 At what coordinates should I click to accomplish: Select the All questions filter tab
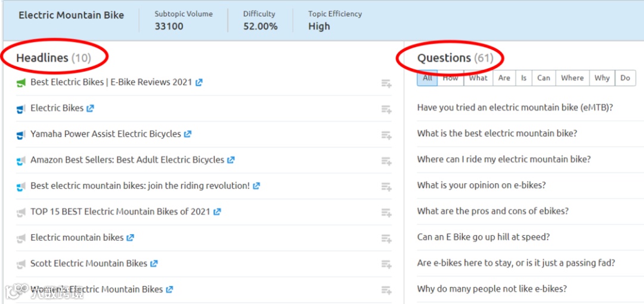coord(428,78)
